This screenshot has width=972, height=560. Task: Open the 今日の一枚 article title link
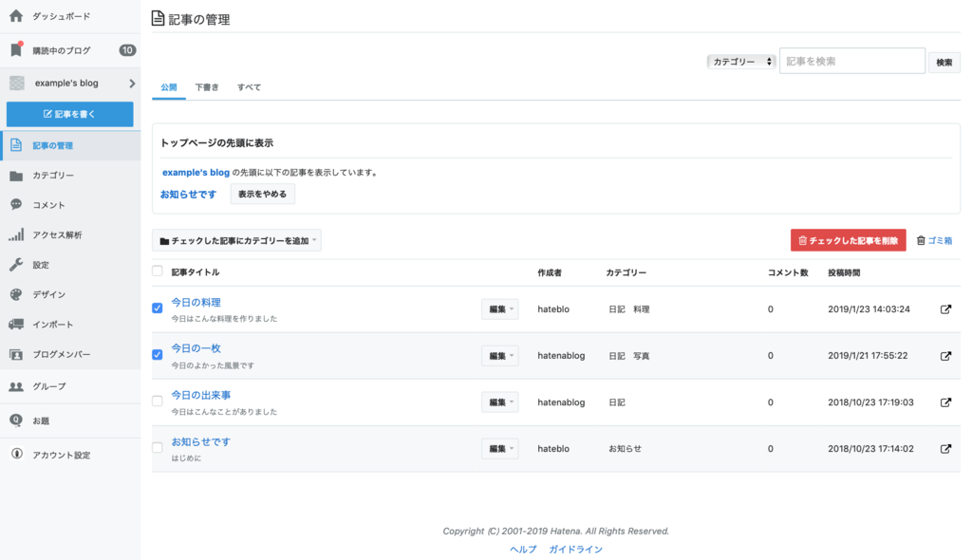196,348
